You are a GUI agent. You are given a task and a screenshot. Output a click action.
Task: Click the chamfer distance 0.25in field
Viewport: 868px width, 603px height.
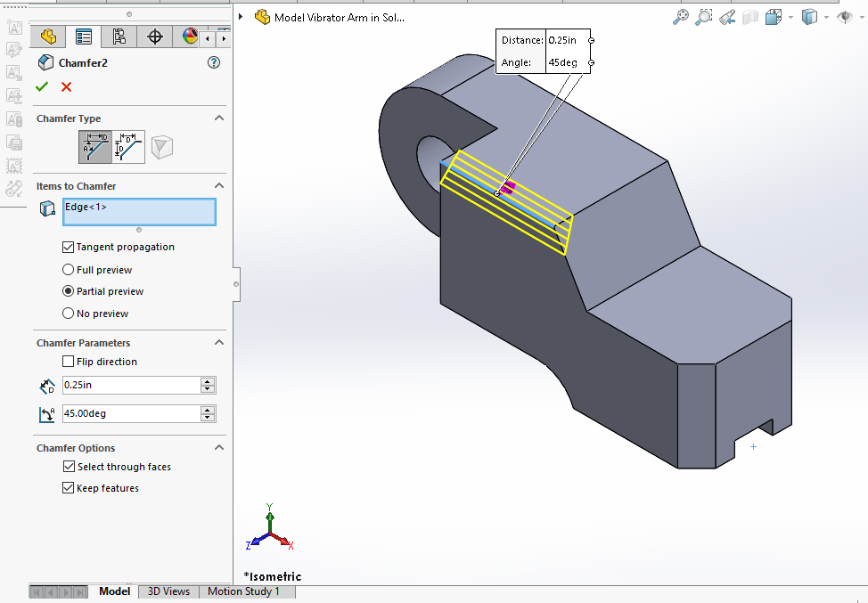coord(131,385)
